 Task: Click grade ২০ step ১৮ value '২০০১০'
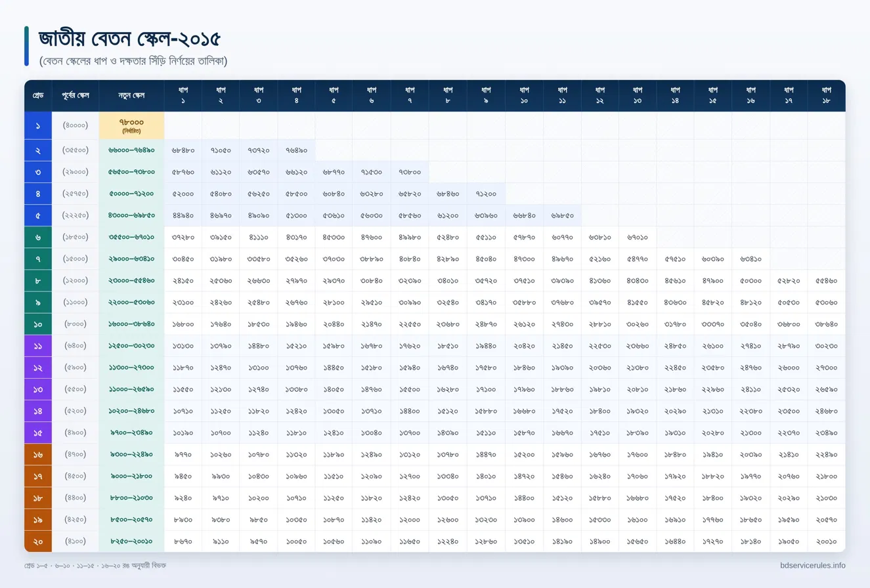coord(827,541)
